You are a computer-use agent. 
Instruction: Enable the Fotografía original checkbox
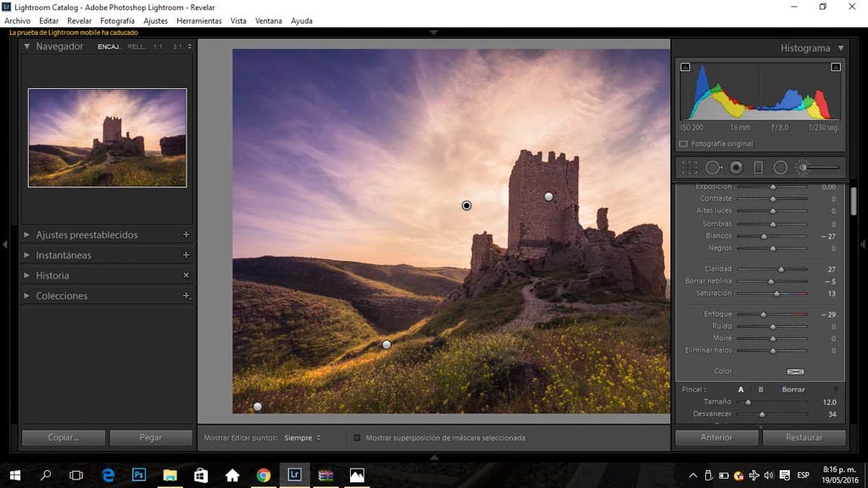684,144
